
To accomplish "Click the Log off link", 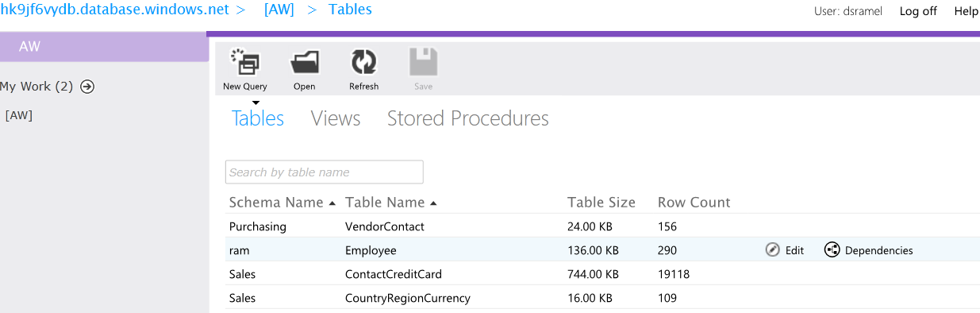I will click(918, 11).
